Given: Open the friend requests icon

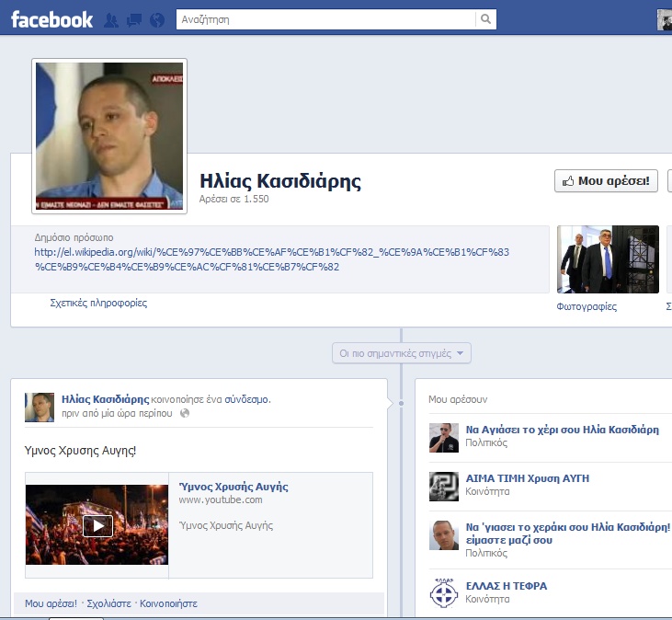Looking at the screenshot, I should point(112,19).
